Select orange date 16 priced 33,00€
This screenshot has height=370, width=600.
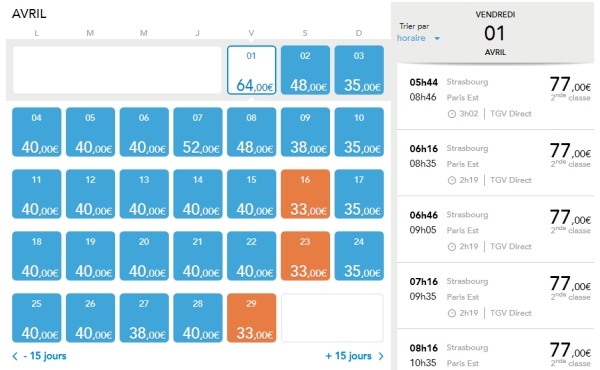(305, 194)
